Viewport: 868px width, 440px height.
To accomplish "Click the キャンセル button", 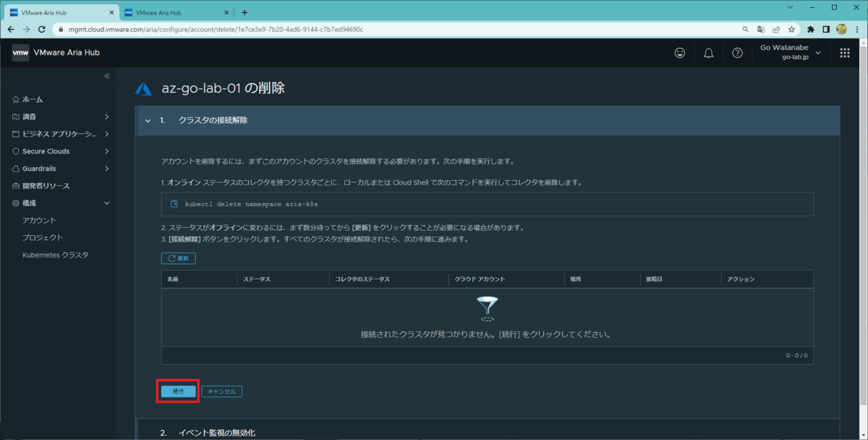I will [221, 391].
